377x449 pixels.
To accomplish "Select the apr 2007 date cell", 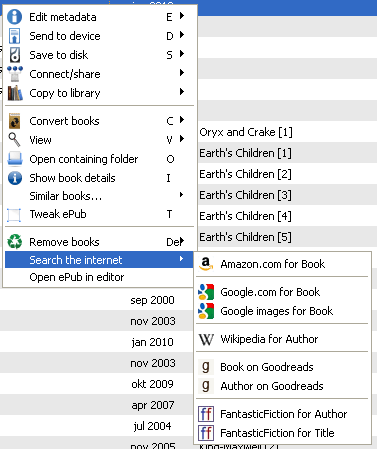I will click(153, 405).
